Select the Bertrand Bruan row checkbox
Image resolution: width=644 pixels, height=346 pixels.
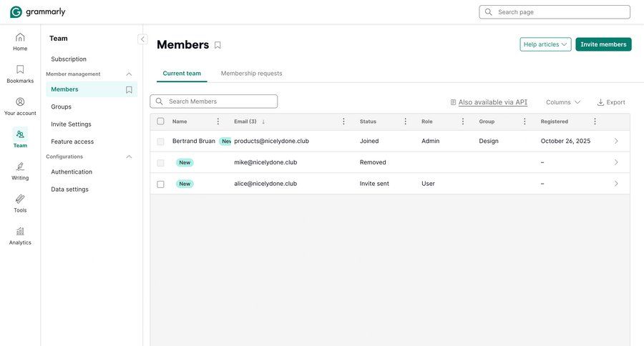point(160,142)
